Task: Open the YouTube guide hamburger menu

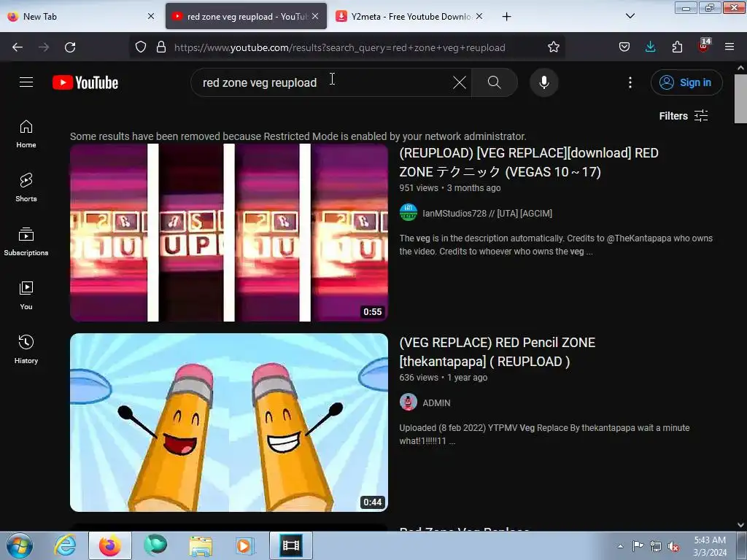Action: point(26,82)
